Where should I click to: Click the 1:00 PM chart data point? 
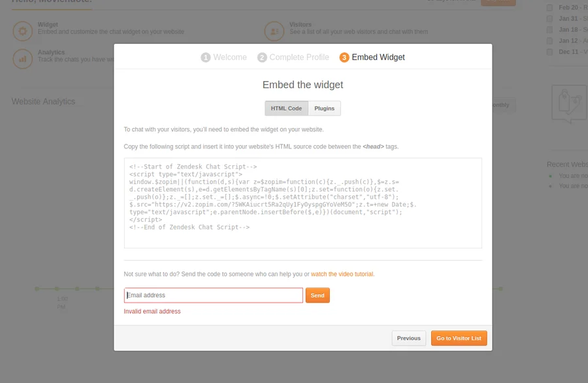(x=57, y=288)
